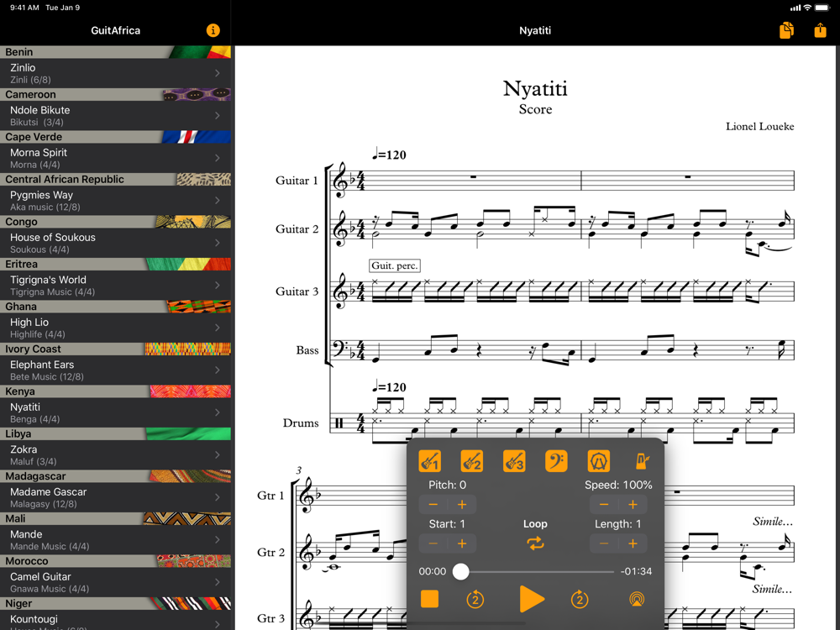Viewport: 840px width, 630px height.
Task: Select Camel Guitar song entry
Action: (116, 582)
